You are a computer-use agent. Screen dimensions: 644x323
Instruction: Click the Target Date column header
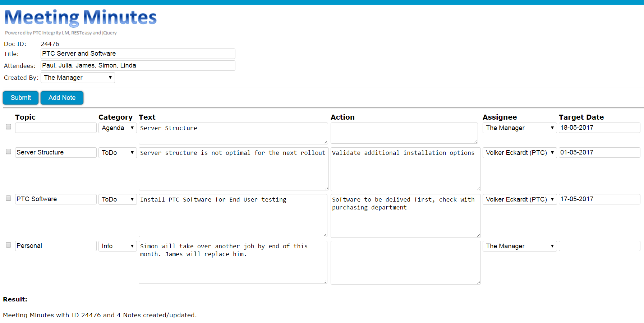[581, 117]
